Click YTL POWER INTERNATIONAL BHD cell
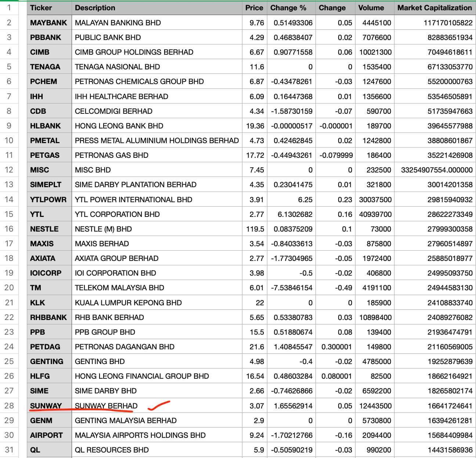 (x=157, y=200)
